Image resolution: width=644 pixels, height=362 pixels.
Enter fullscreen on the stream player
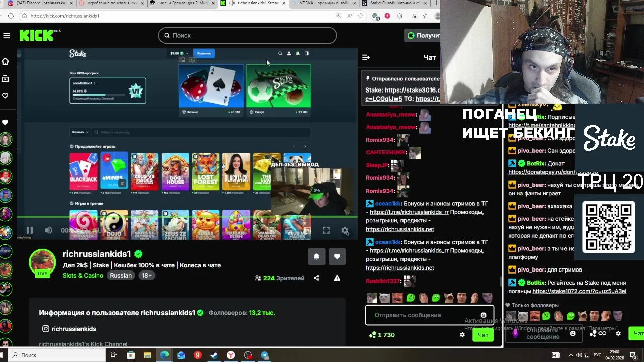(326, 230)
